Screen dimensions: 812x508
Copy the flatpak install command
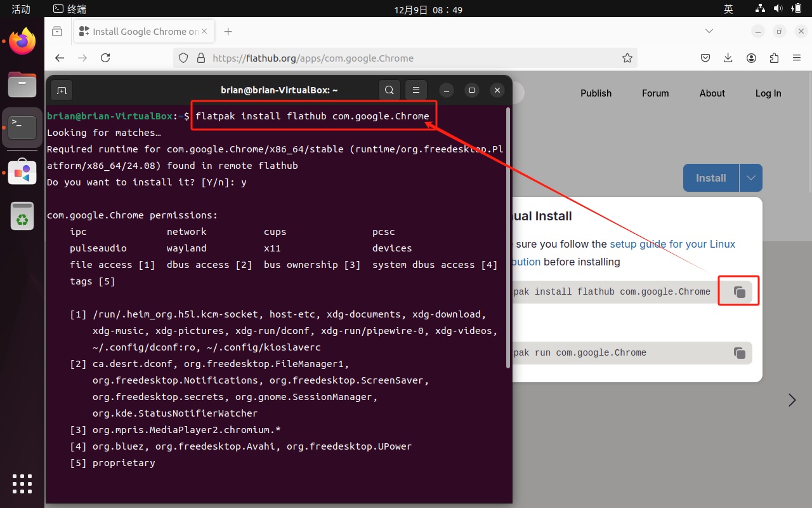(739, 292)
